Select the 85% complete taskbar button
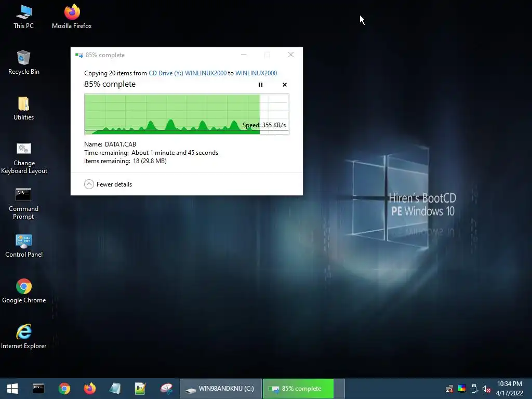 click(x=303, y=389)
